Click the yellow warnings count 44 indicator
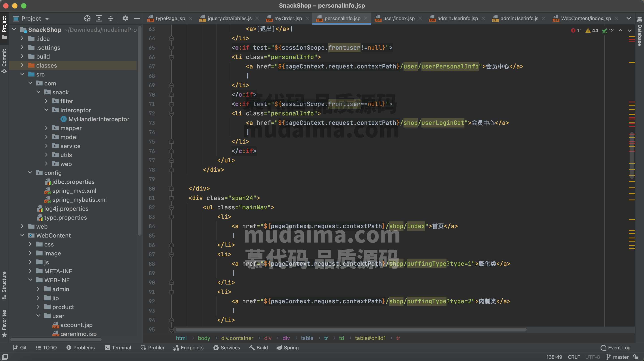This screenshot has height=361, width=644. [592, 30]
